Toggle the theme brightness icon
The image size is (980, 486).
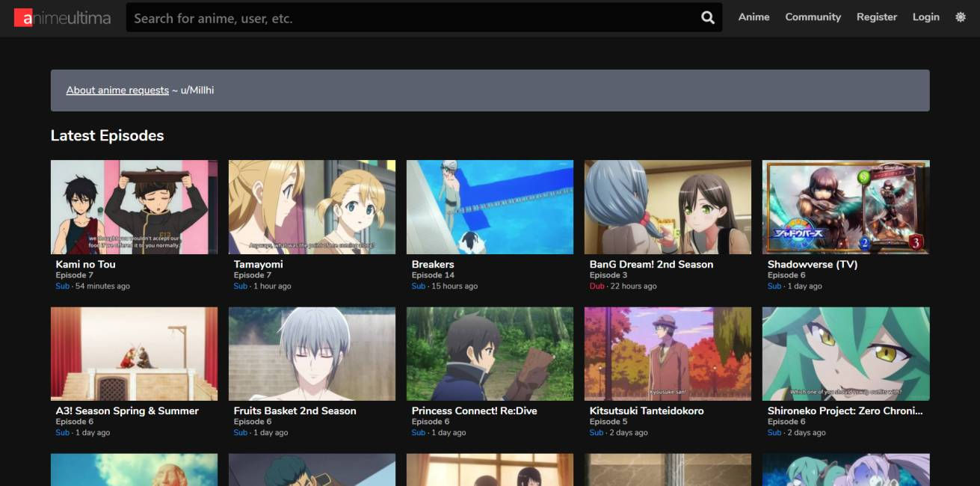coord(961,17)
